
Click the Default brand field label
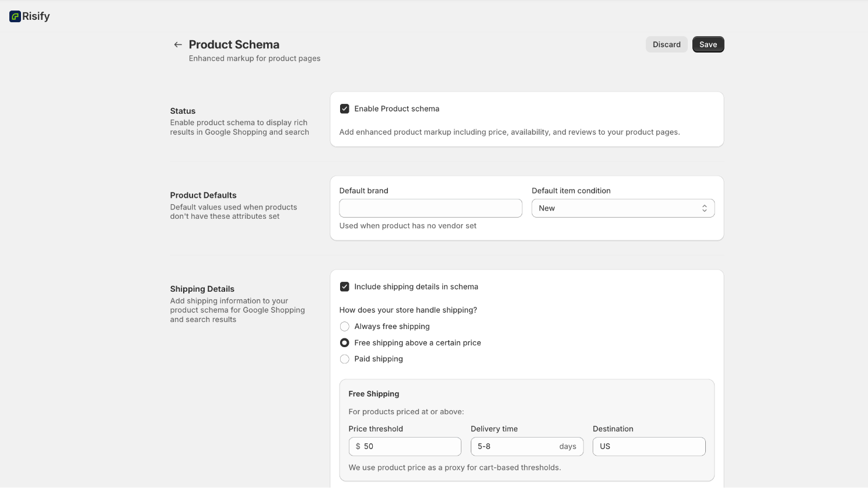pos(363,191)
